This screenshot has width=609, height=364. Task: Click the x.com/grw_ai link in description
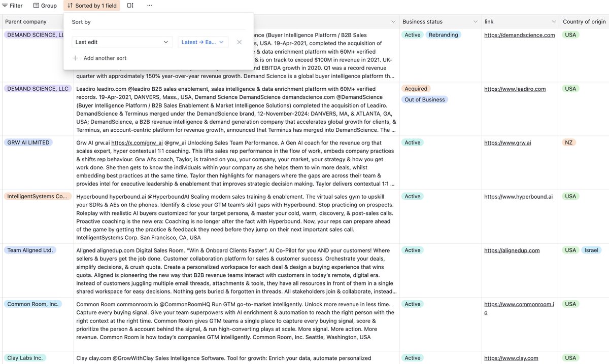coord(137,143)
